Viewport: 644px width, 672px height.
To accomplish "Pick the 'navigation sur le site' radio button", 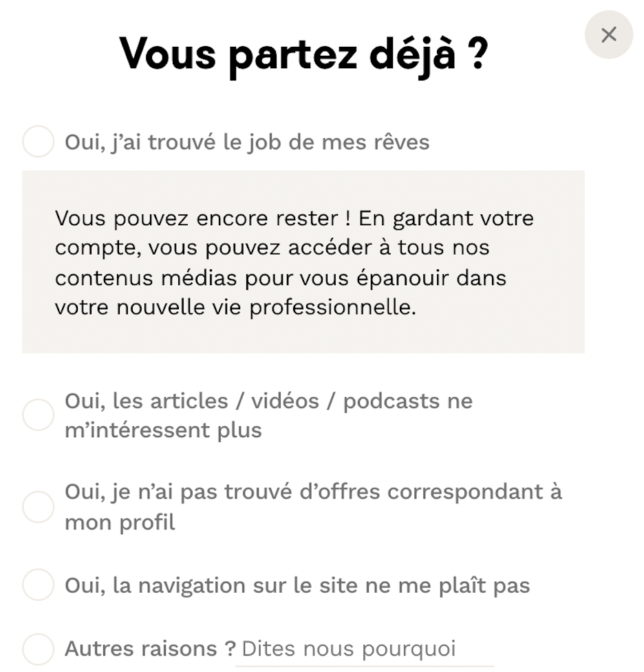I will click(38, 585).
